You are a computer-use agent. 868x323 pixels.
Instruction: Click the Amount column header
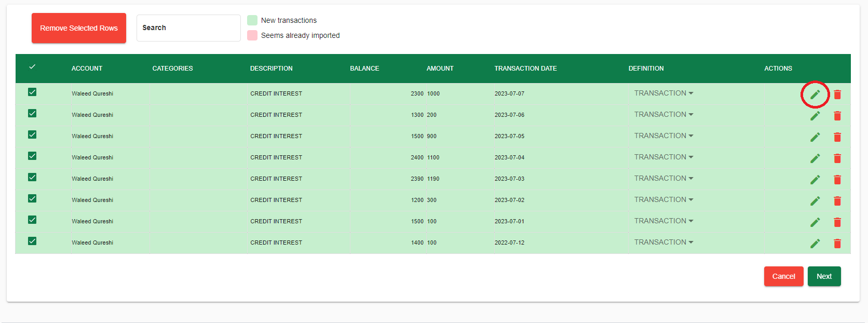440,69
